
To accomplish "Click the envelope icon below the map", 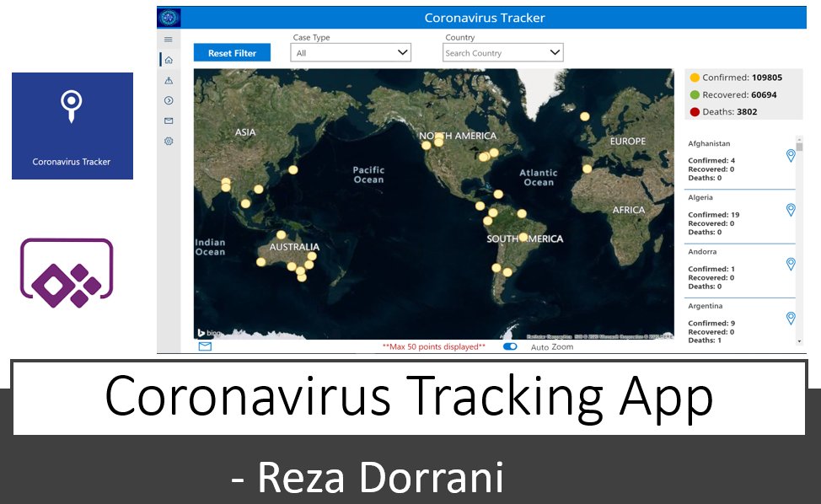I will click(206, 346).
